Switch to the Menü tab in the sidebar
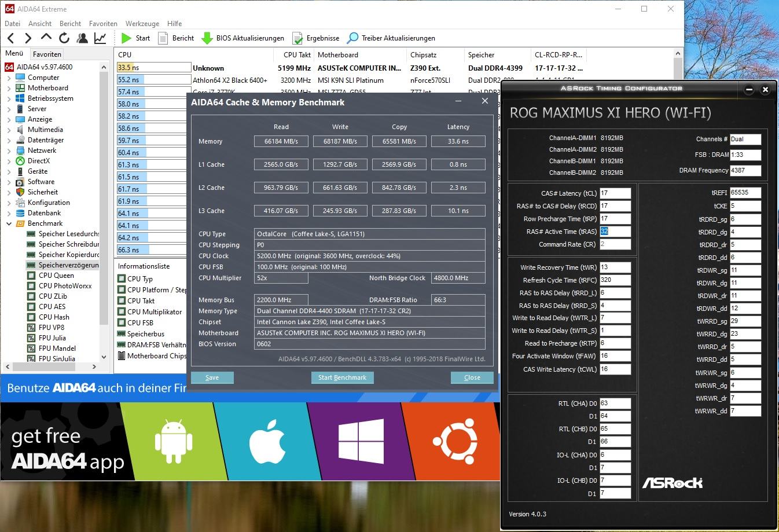This screenshot has width=779, height=532. (14, 53)
